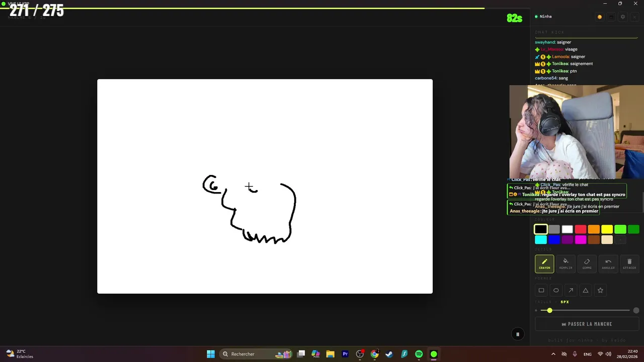Click chat message 'Toniikea: saignement'
This screenshot has width=644, height=362.
[563, 64]
